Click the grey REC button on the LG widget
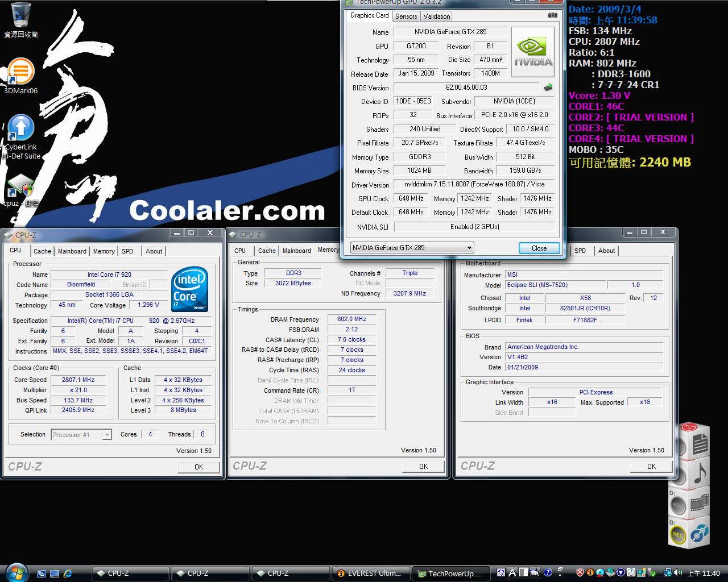The image size is (728, 582). (x=678, y=504)
